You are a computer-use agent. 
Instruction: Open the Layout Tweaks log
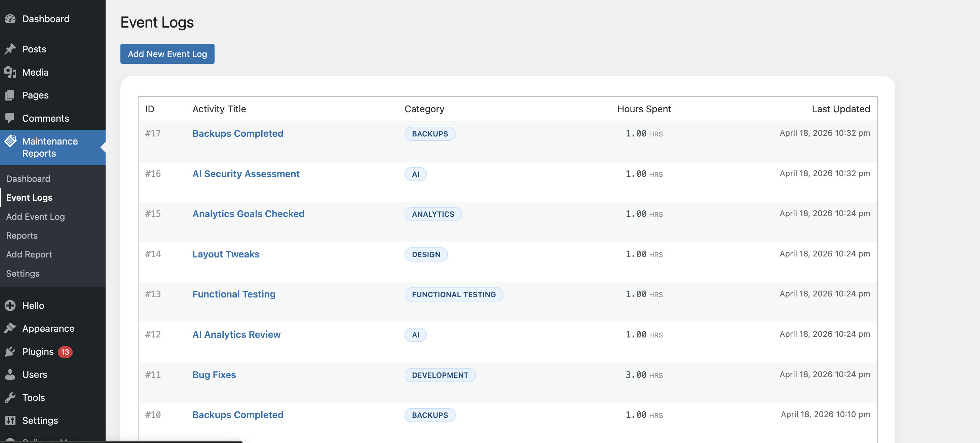tap(226, 254)
